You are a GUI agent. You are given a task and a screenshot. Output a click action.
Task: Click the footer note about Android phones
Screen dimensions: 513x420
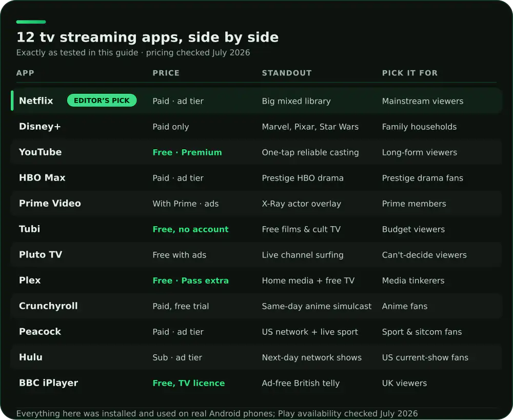pos(217,413)
